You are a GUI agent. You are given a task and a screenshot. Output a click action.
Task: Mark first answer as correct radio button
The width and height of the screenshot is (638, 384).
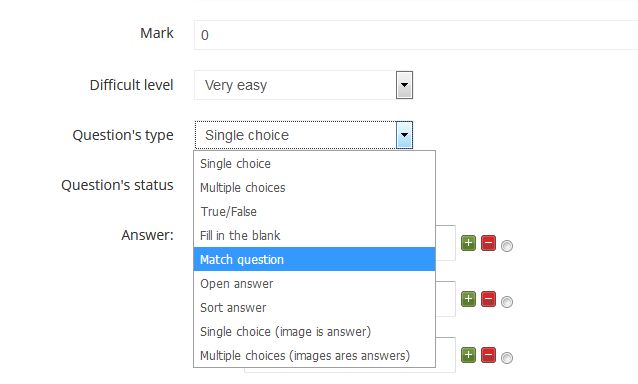click(507, 246)
